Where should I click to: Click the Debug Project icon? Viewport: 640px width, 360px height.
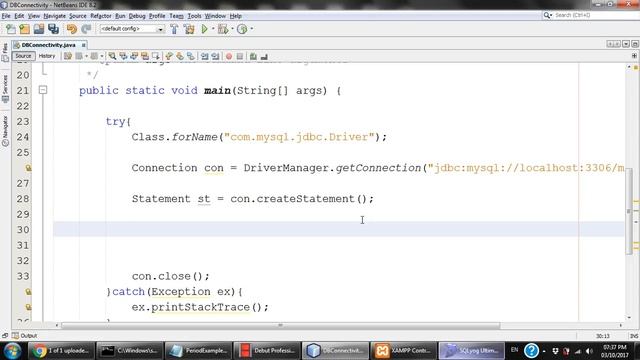pos(223,29)
